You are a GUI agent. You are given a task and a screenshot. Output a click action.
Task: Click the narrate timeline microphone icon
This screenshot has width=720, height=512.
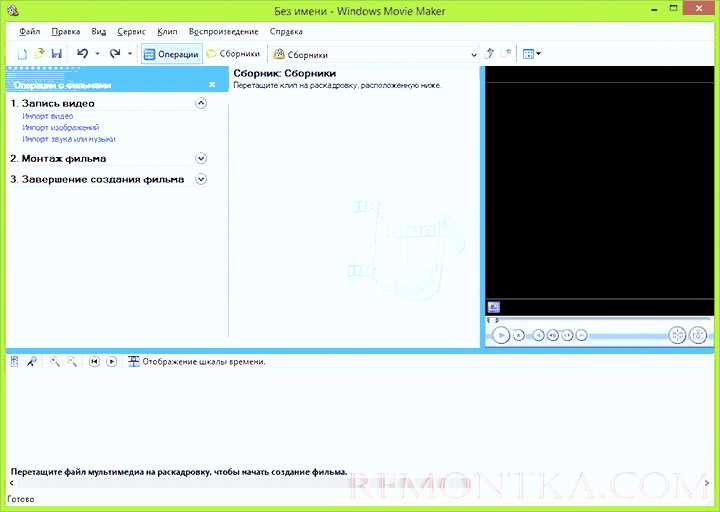[31, 362]
